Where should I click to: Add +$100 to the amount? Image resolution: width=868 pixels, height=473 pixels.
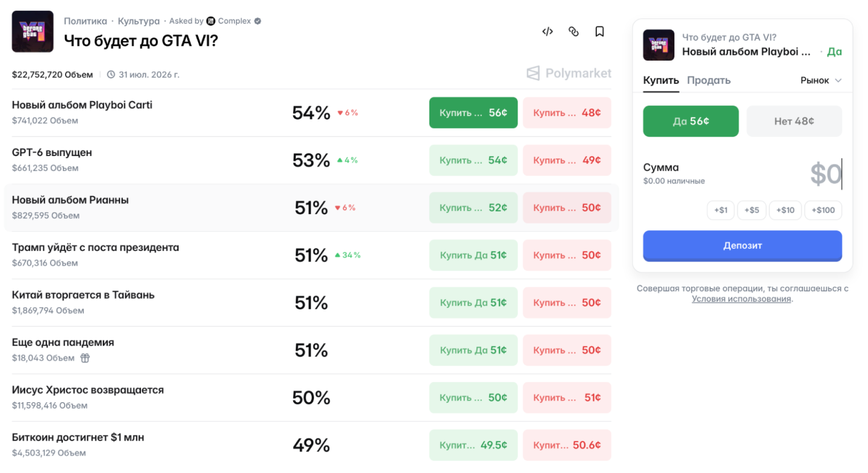(x=823, y=210)
